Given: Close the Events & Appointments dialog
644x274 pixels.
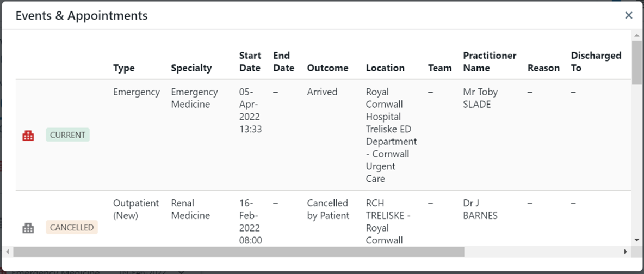Looking at the screenshot, I should pos(629,15).
